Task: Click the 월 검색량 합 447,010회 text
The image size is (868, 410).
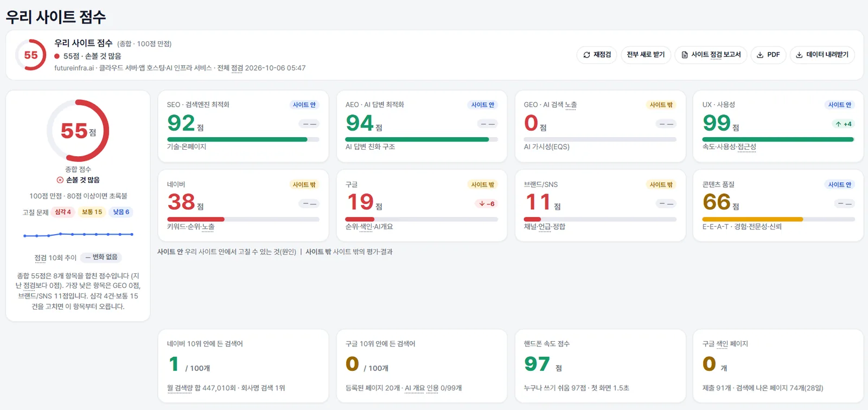Action: pos(202,388)
